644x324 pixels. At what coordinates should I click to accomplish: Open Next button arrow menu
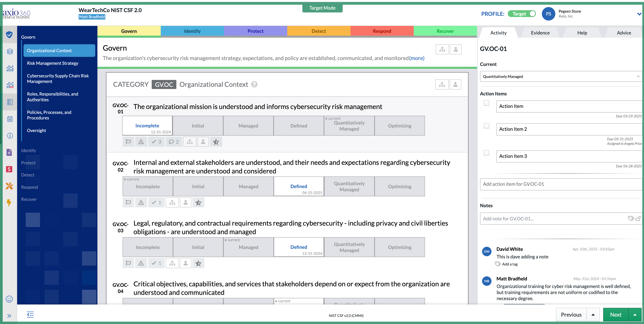click(635, 315)
